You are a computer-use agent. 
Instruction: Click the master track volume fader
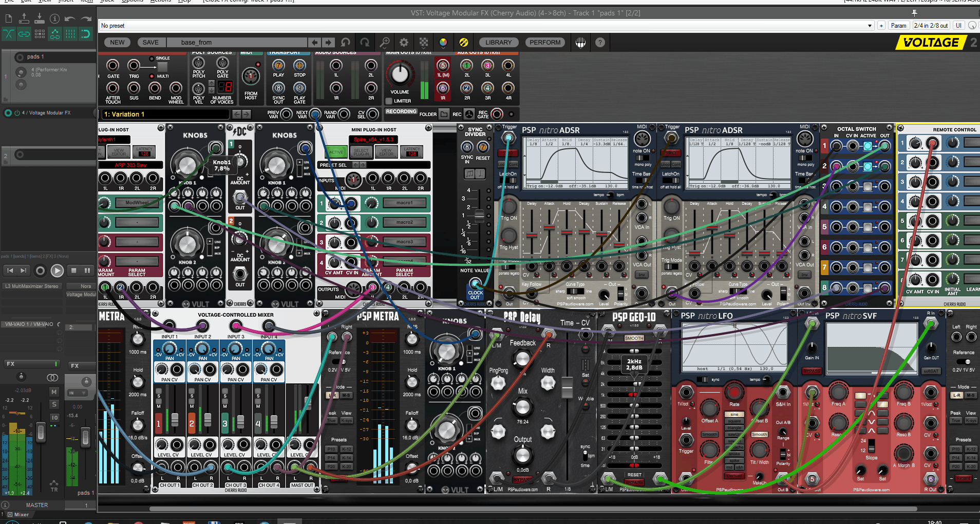pos(41,433)
